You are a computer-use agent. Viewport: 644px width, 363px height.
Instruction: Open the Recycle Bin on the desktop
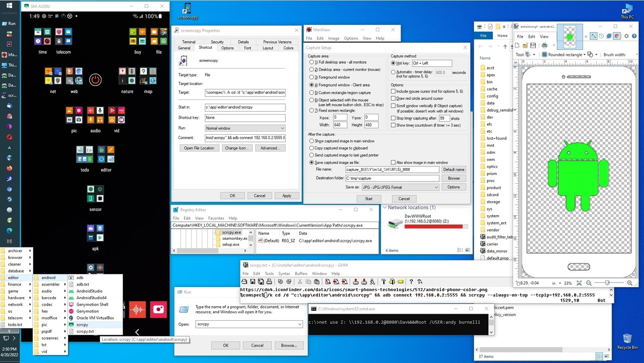tap(627, 341)
